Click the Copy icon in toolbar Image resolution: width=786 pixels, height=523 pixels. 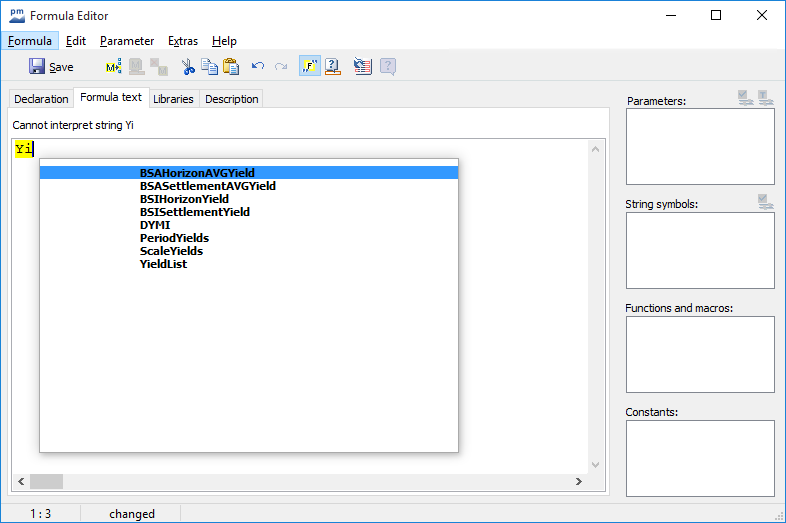(209, 67)
